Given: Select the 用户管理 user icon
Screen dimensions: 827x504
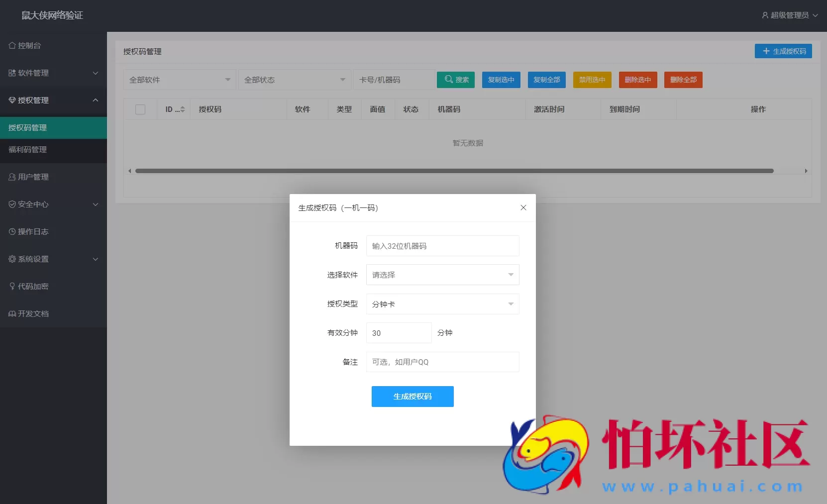Looking at the screenshot, I should coord(12,177).
